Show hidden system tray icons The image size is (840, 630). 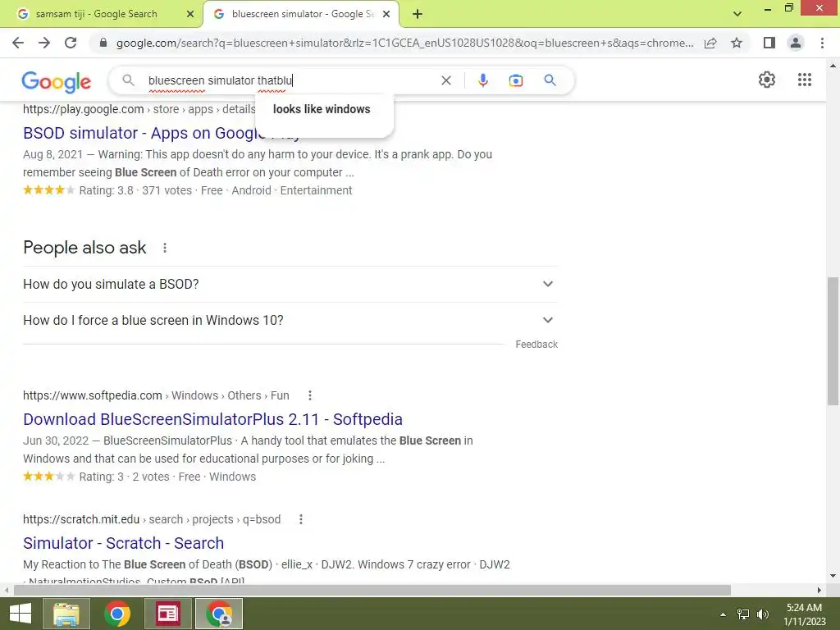[x=723, y=614]
